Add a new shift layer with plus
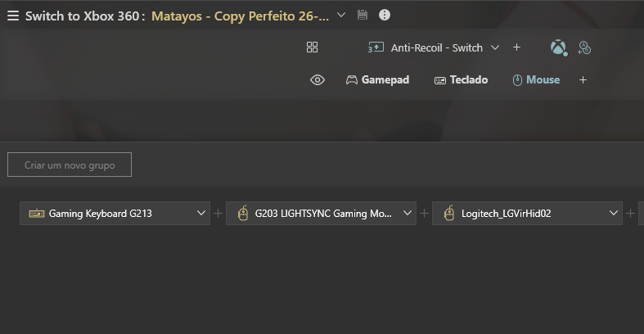This screenshot has height=334, width=644. [x=516, y=47]
